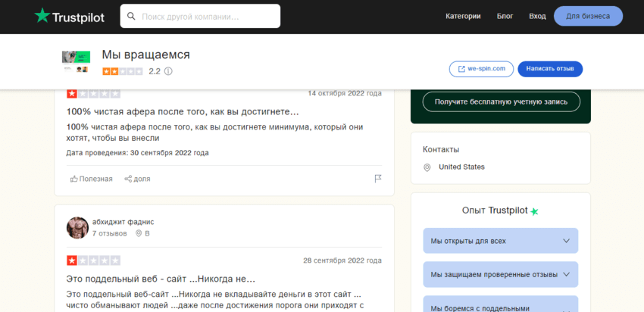Screen dimensions: 644x312
Task: Click the reviewer's location pin icon
Action: click(139, 233)
